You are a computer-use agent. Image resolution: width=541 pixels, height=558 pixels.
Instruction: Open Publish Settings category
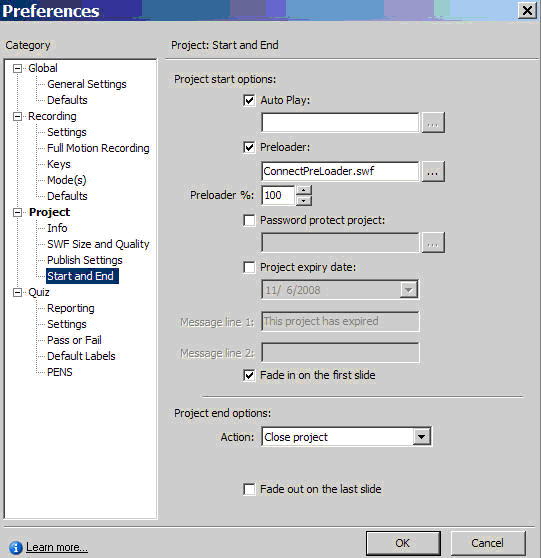coord(85,260)
